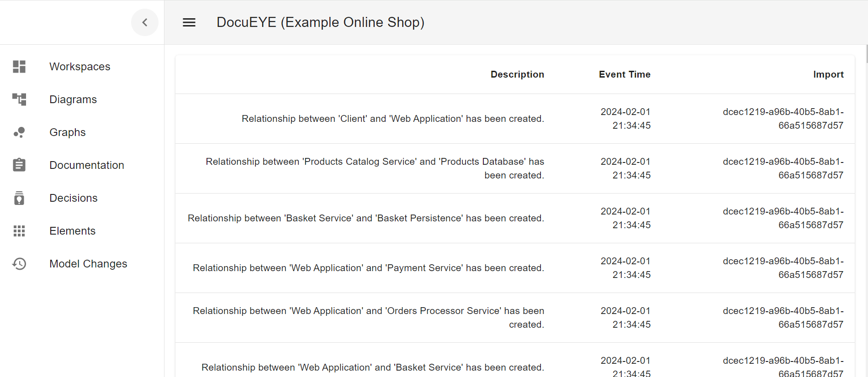Click the Description column header
This screenshot has width=868, height=377.
pos(517,74)
